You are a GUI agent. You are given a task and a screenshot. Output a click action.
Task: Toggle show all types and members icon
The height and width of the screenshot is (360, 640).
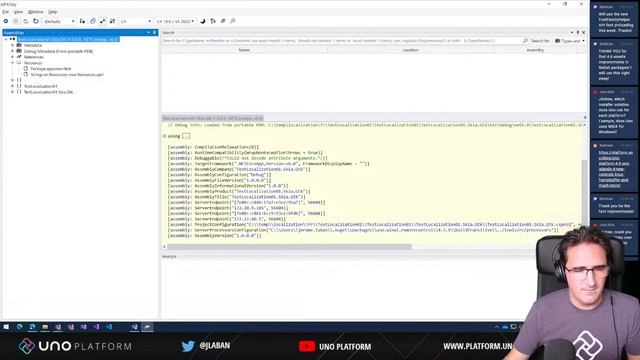coord(112,21)
